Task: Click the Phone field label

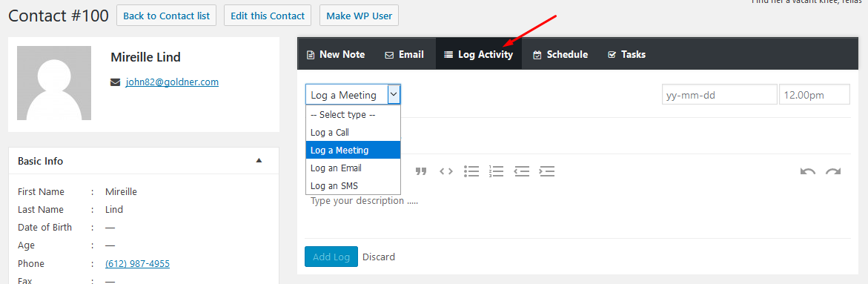Action: point(31,263)
